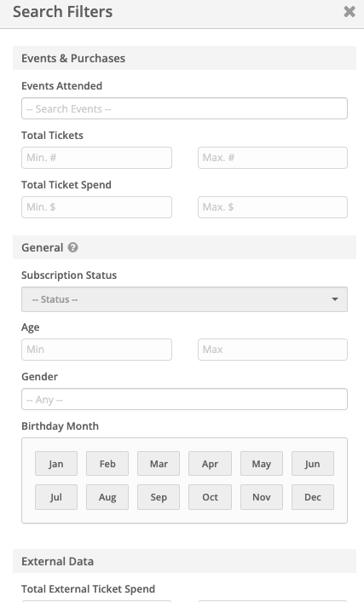Click the Age Max input
364x602 pixels.
[273, 350]
